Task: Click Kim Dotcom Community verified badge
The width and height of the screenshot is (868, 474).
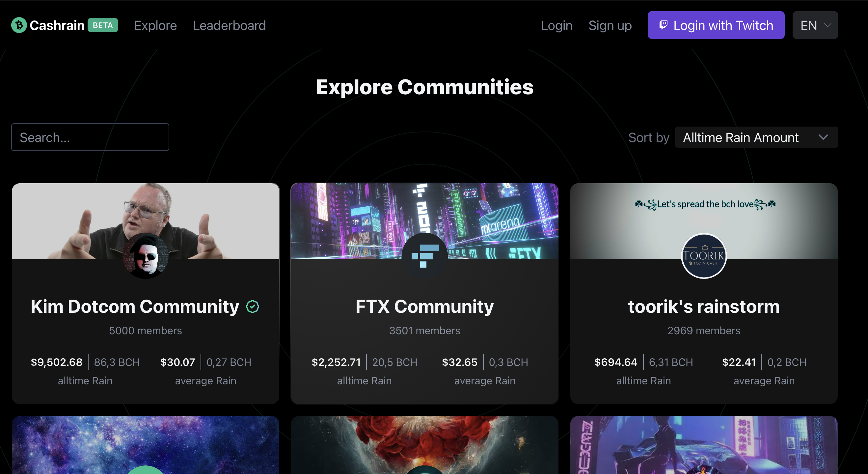Action: point(252,307)
